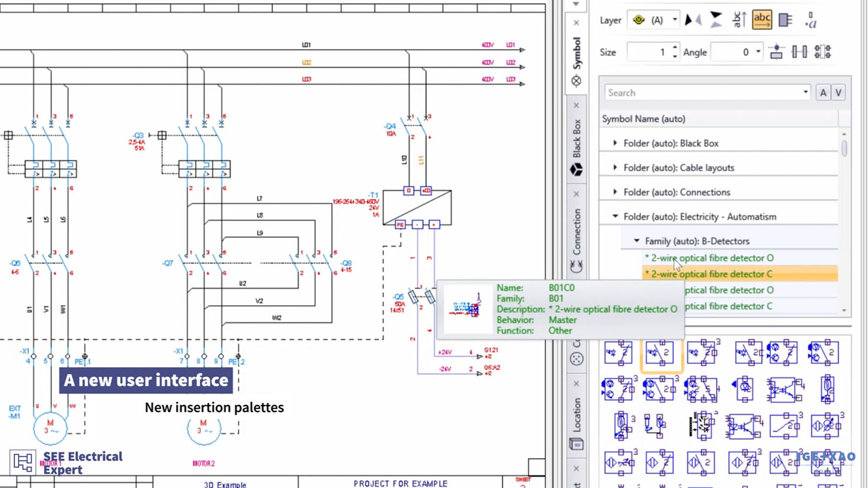
Task: Switch to the Symbol side tab
Action: 577,53
